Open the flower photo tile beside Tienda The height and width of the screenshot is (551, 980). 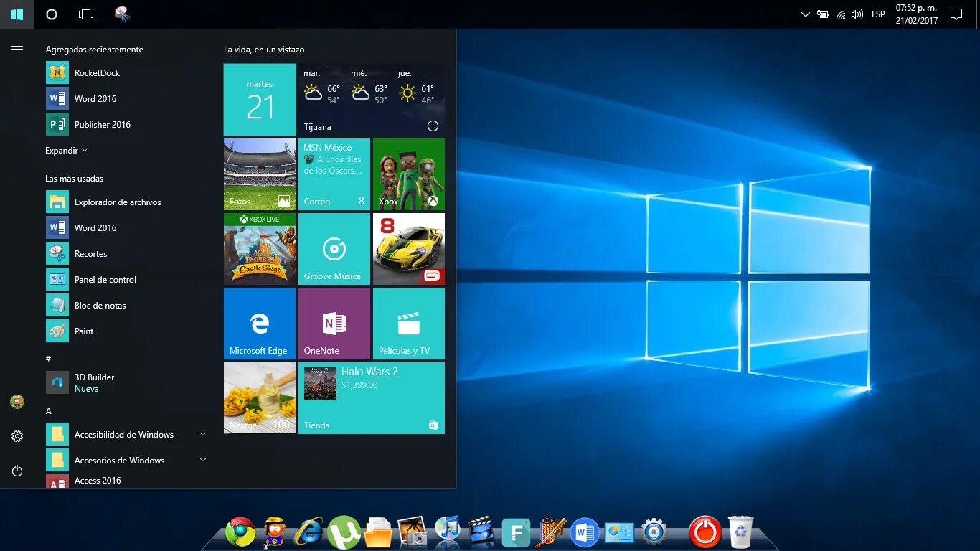point(260,398)
